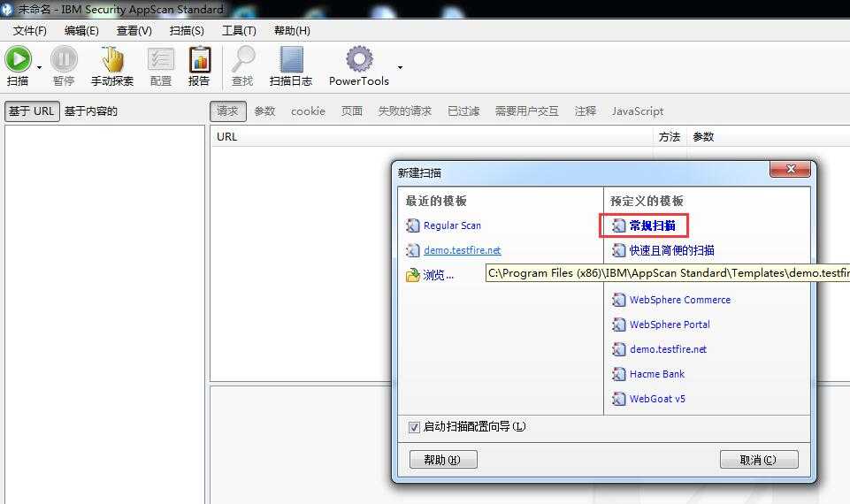Open PowerTools gear icon

[359, 59]
